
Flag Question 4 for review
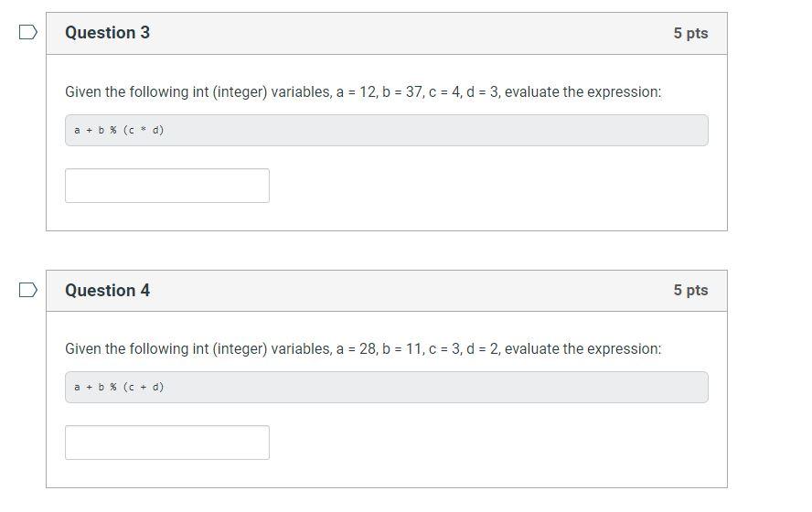pyautogui.click(x=28, y=290)
